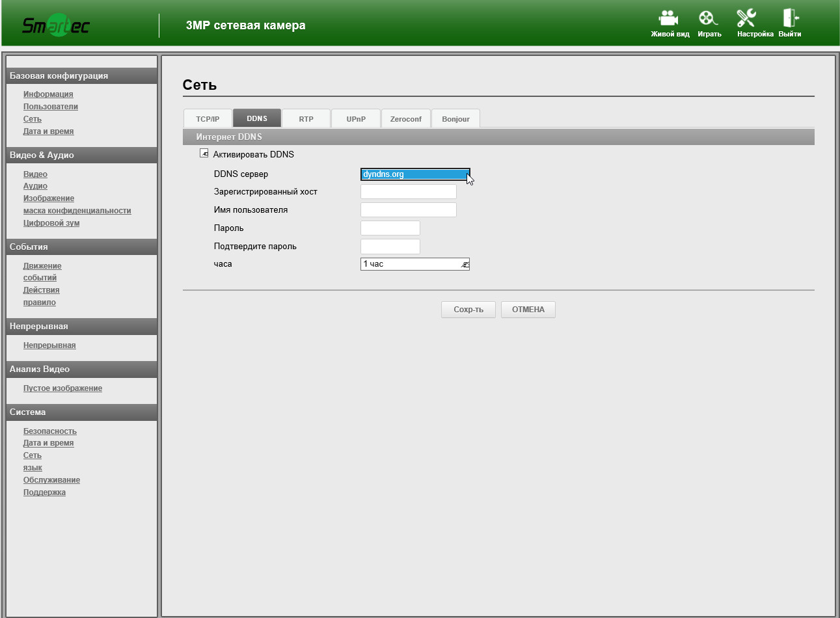The height and width of the screenshot is (618, 840).
Task: Click the Поддержка link
Action: (44, 492)
